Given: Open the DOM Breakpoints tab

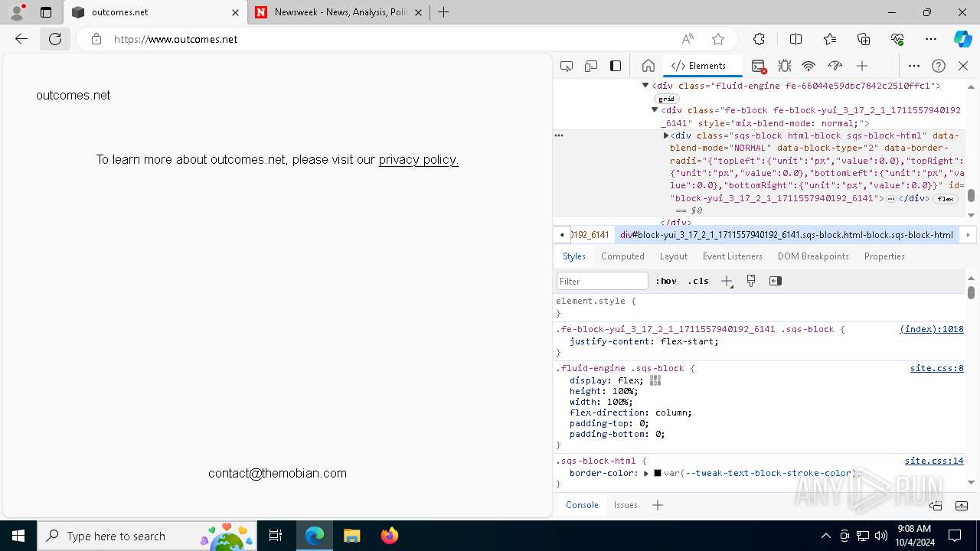Looking at the screenshot, I should pyautogui.click(x=813, y=256).
